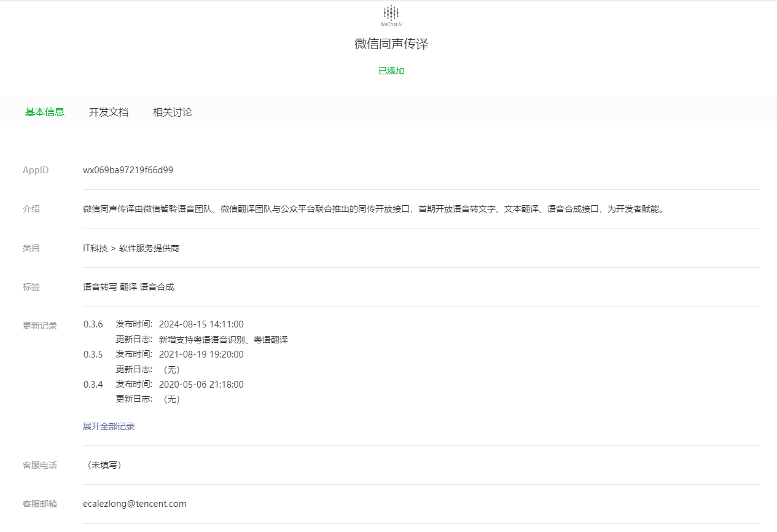Click the 标签 field label
The height and width of the screenshot is (532, 777).
pyautogui.click(x=31, y=287)
